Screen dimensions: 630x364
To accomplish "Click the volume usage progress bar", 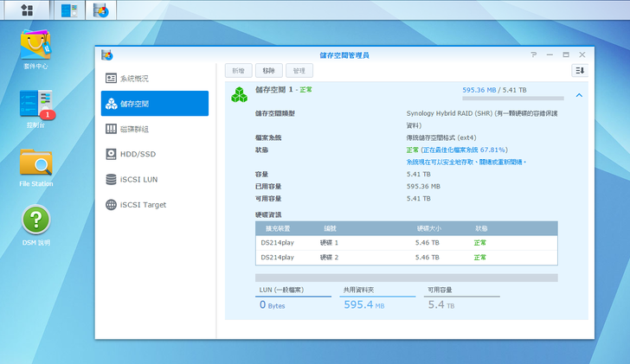I will [x=511, y=98].
